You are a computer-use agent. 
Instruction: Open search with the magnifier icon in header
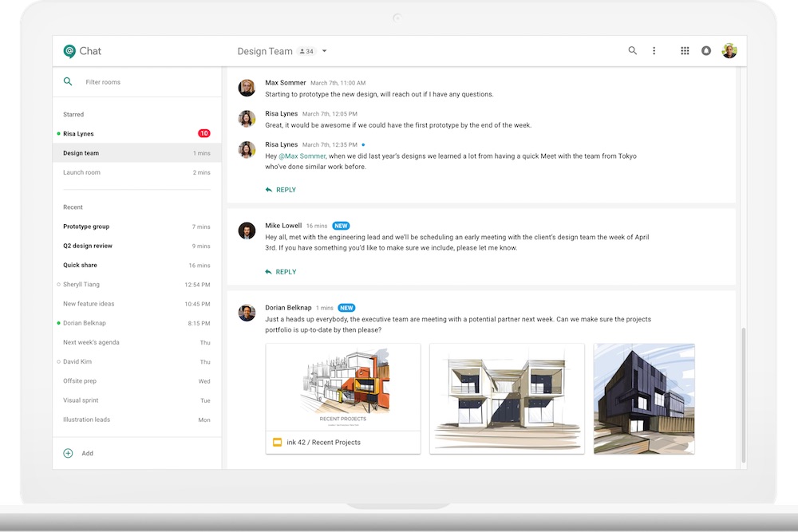click(633, 51)
